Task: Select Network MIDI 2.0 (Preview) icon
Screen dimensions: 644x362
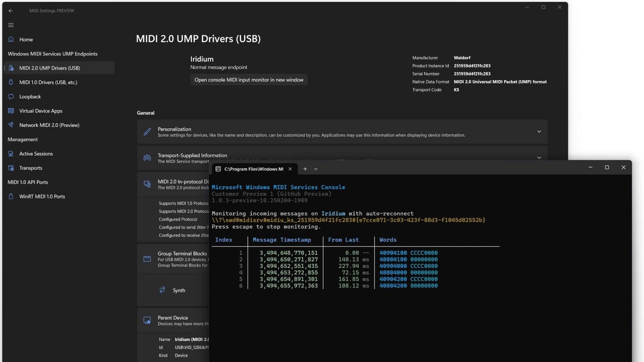Action: (x=11, y=125)
